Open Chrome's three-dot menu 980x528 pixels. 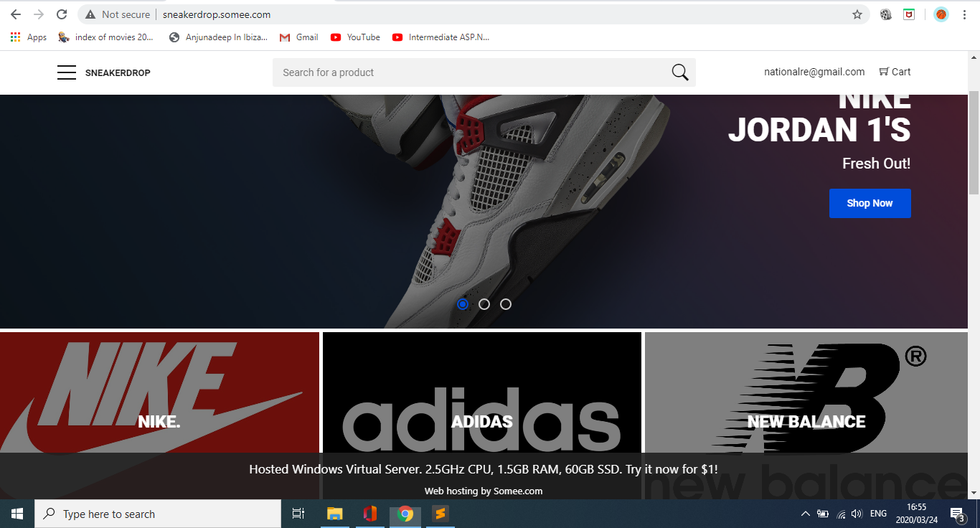pyautogui.click(x=966, y=14)
